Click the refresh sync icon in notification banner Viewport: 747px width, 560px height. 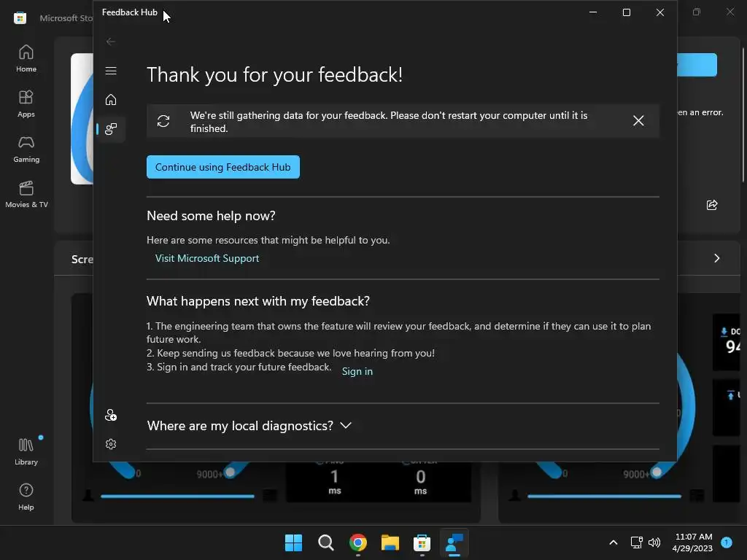tap(163, 121)
